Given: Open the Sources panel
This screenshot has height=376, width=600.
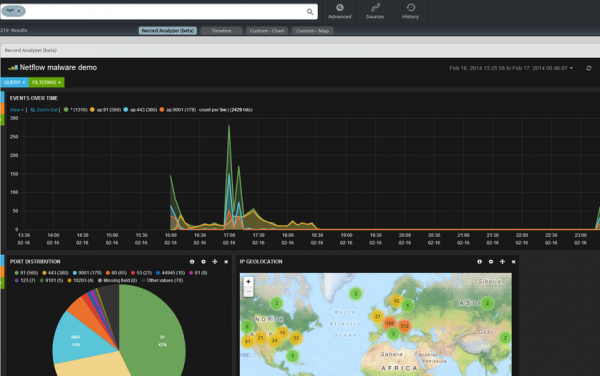Looking at the screenshot, I should [375, 11].
